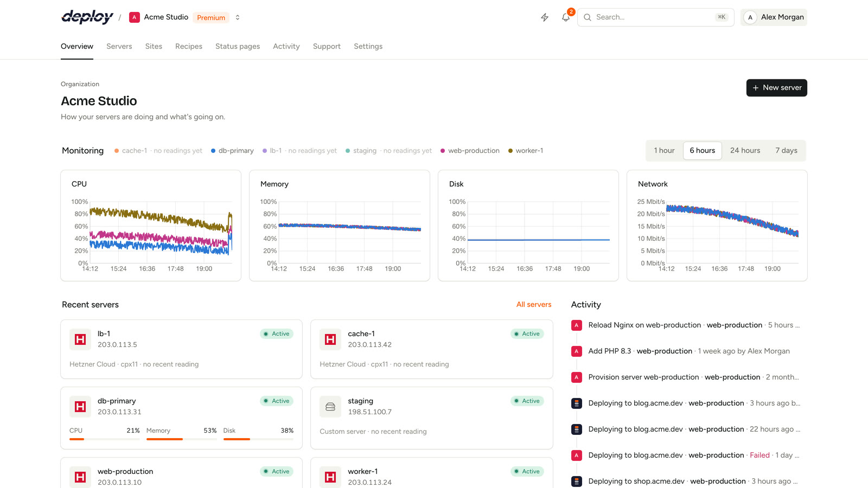Select the 1 hour range
The width and height of the screenshot is (868, 488).
pyautogui.click(x=664, y=151)
